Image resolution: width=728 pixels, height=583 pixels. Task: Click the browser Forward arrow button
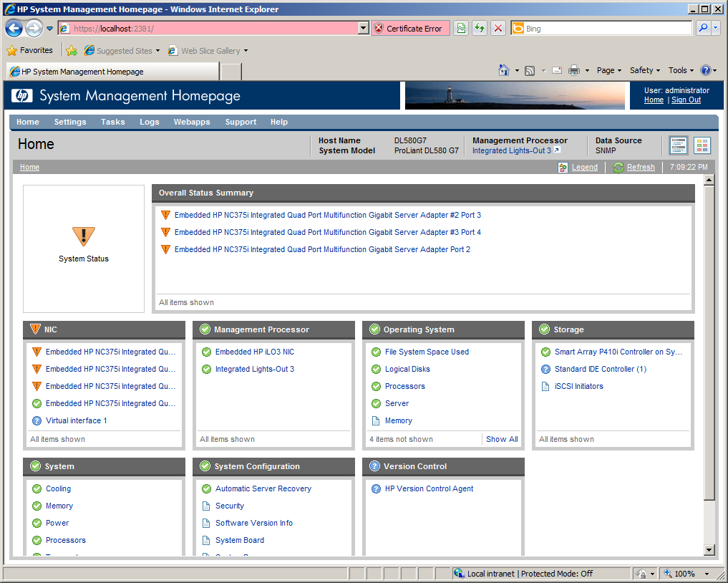click(x=34, y=29)
